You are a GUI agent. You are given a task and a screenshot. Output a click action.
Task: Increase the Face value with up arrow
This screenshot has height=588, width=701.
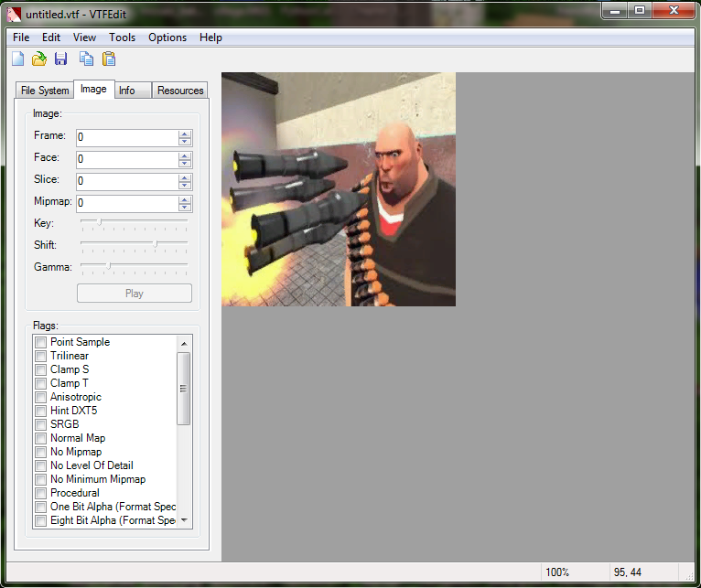pos(185,156)
